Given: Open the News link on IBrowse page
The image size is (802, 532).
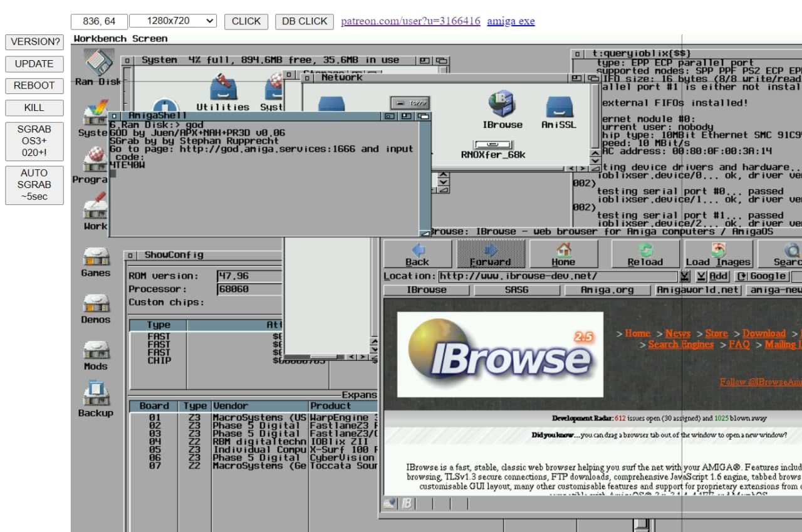Looking at the screenshot, I should [678, 334].
